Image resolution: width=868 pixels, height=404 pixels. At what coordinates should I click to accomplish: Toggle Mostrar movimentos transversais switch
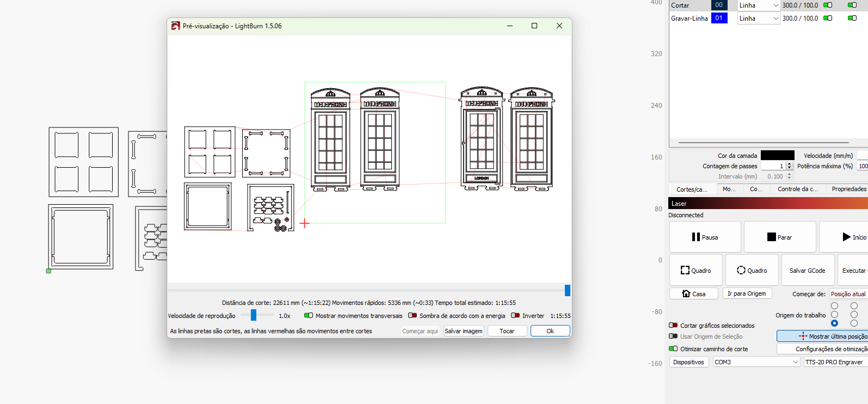pos(309,316)
